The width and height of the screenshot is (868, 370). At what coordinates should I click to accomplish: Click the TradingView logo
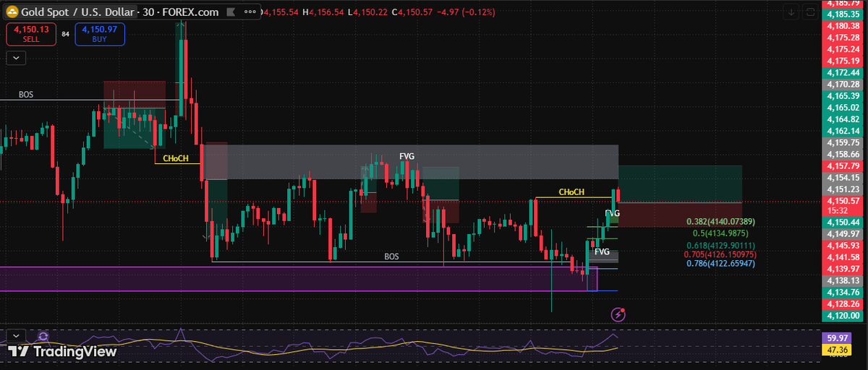pos(61,352)
